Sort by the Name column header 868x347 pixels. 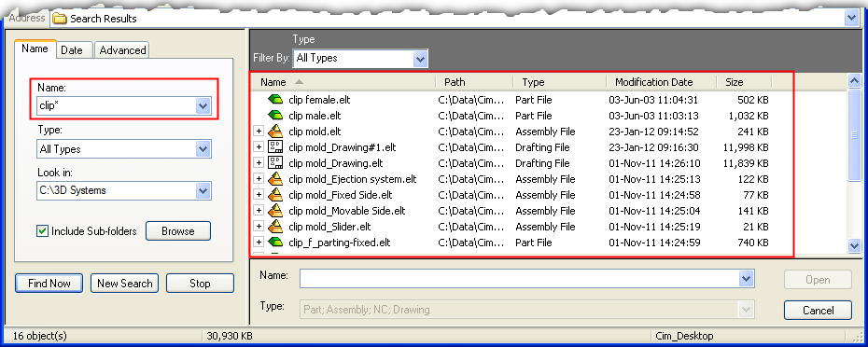(343, 82)
